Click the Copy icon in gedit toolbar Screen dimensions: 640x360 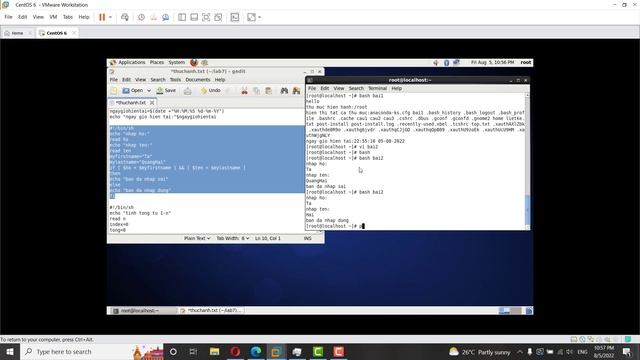coord(256,91)
